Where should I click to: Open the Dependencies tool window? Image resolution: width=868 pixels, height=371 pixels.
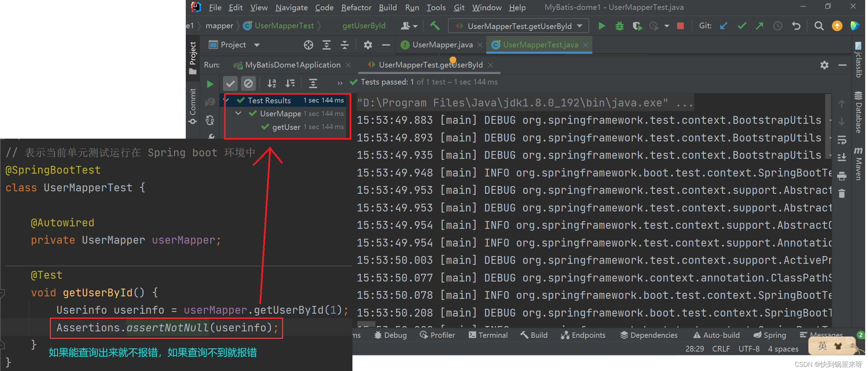point(649,335)
